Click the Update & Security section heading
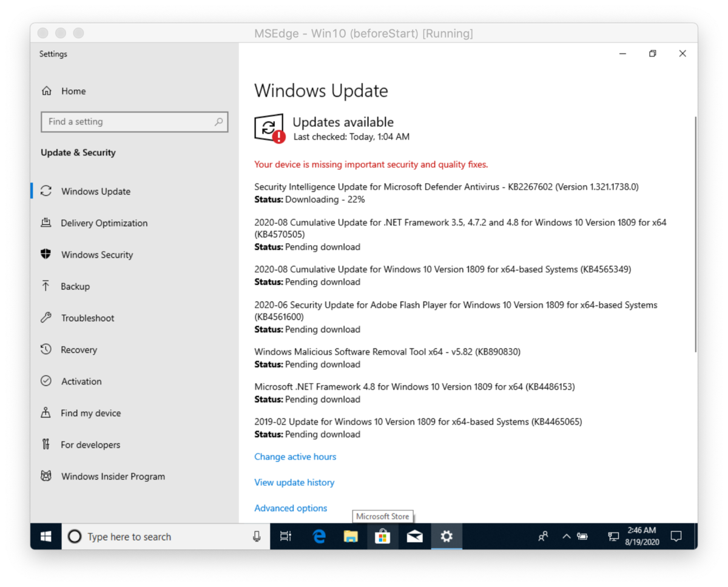Viewport: 728px width, 587px height. coord(78,153)
